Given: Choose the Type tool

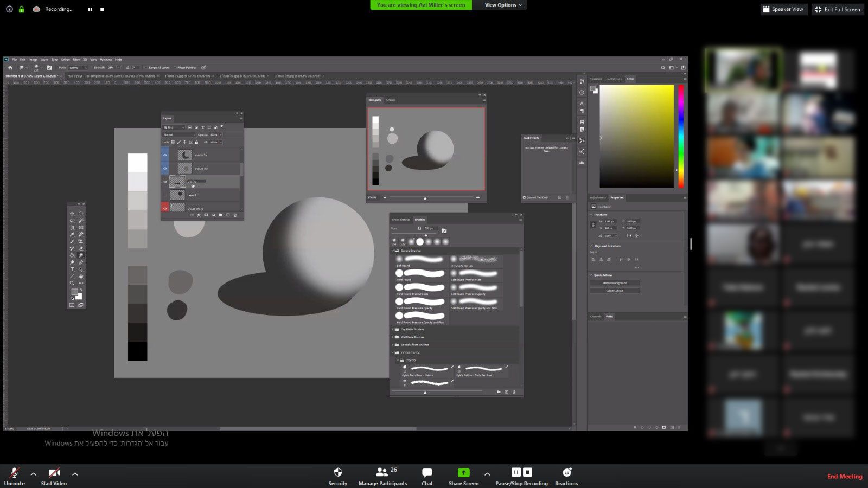Looking at the screenshot, I should click(72, 269).
